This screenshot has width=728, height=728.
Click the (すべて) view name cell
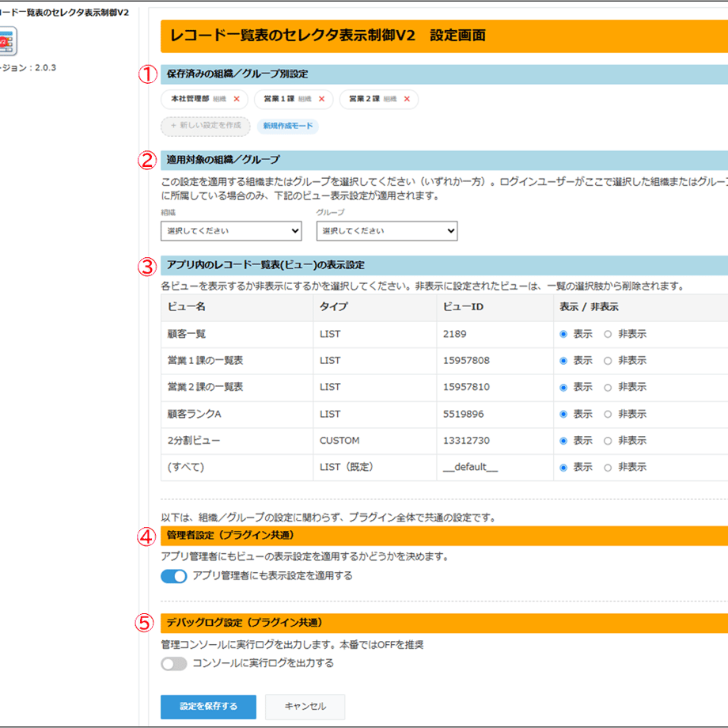pos(237,467)
